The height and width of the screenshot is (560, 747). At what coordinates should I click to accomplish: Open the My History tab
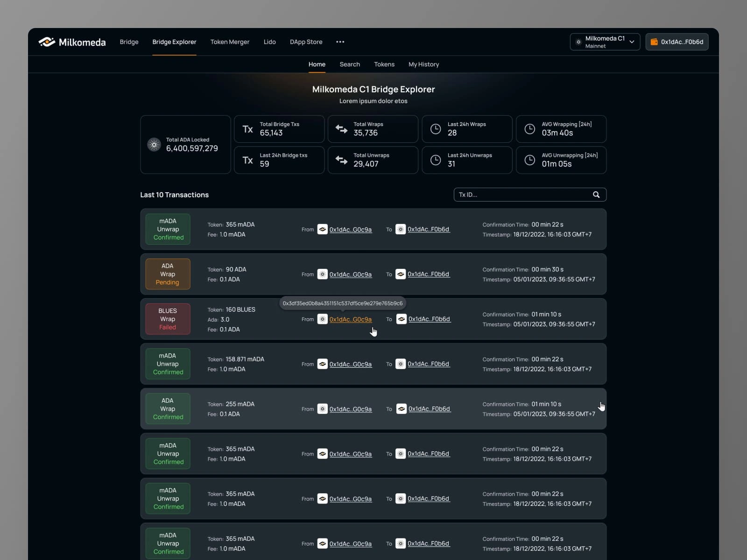423,64
